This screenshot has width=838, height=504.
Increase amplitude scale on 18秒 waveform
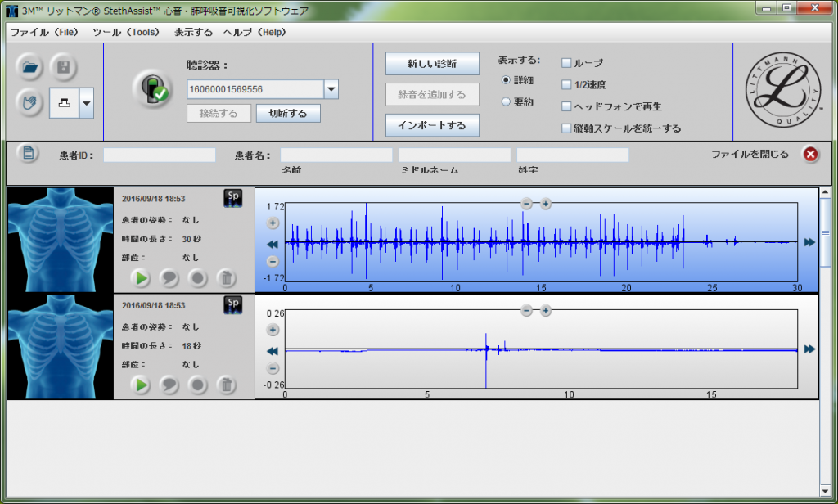pos(273,330)
